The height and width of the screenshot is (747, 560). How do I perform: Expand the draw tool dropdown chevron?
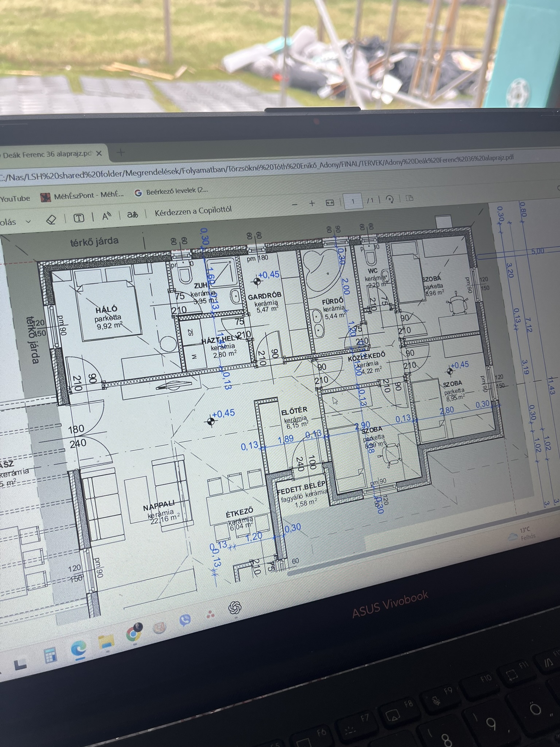pyautogui.click(x=28, y=221)
